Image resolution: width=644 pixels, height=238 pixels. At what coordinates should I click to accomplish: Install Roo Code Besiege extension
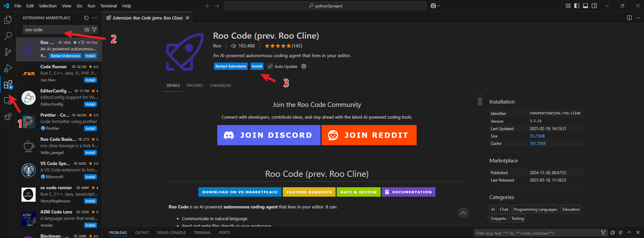tap(90, 153)
